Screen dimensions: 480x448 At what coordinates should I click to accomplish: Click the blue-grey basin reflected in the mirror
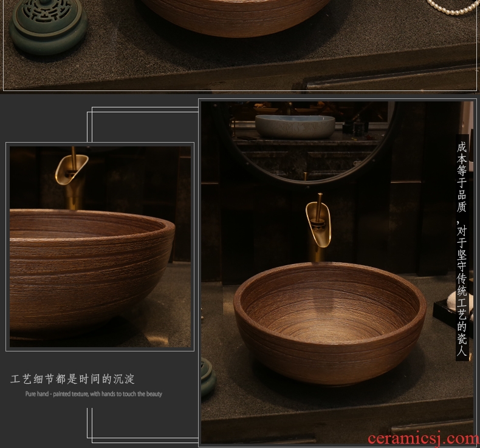[x=295, y=125]
